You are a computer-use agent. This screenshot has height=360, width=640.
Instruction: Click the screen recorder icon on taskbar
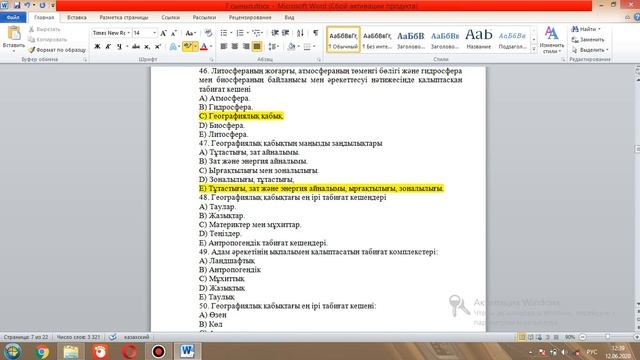pyautogui.click(x=158, y=351)
